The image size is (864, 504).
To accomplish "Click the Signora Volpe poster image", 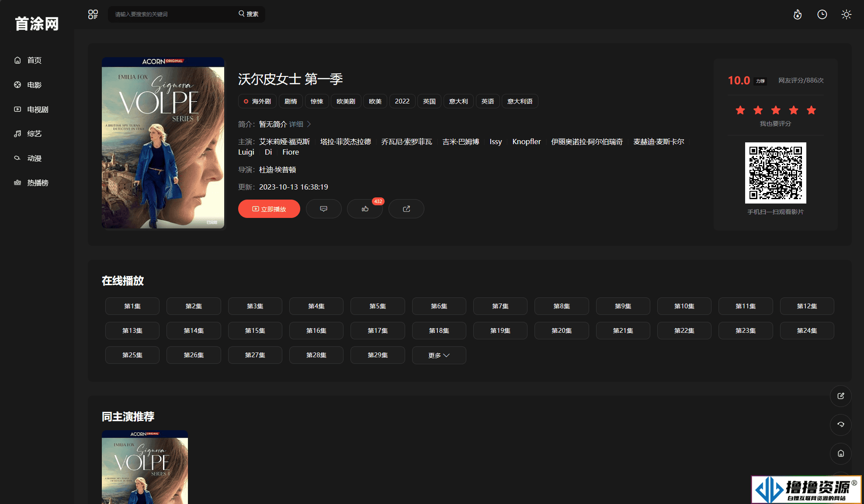I will click(x=163, y=143).
